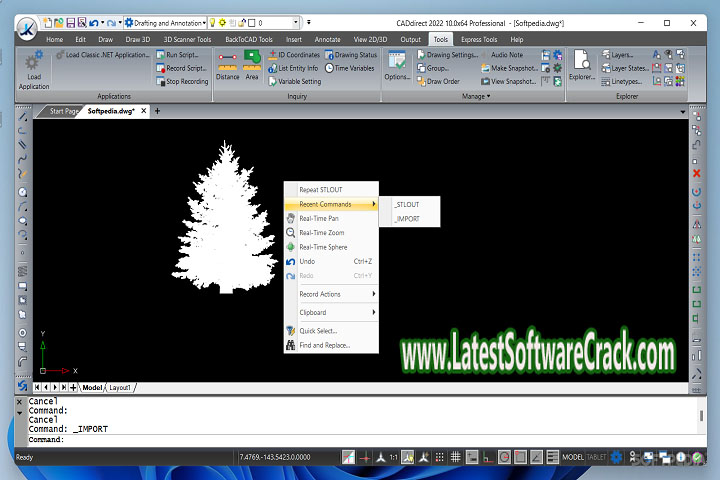Switch to the Express Tools ribbon tab
Screen dimensions: 720x480
click(x=479, y=39)
